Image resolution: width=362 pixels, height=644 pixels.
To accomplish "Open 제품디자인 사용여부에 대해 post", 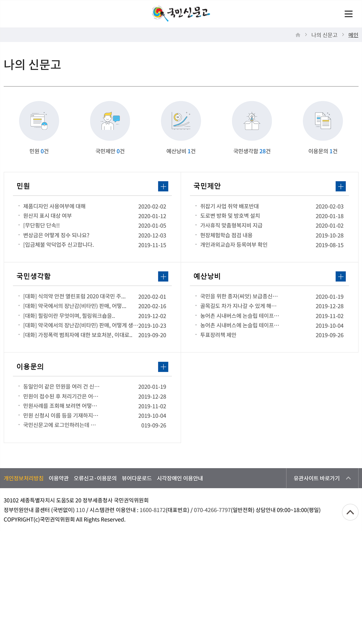I will [54, 206].
